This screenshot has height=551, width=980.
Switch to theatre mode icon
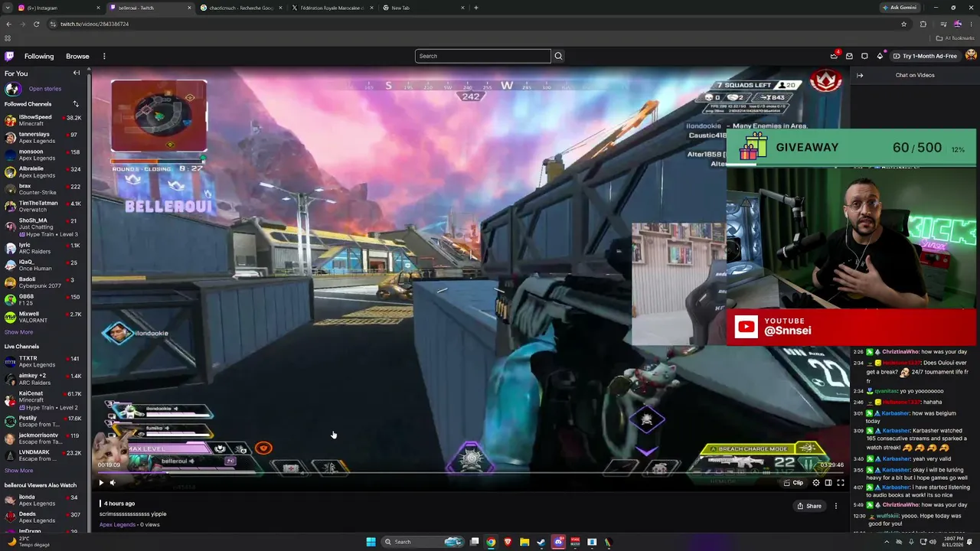pos(828,483)
